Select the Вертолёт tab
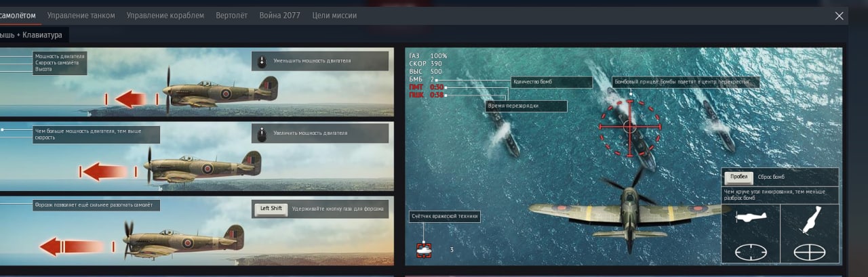The width and height of the screenshot is (868, 277). (x=232, y=15)
